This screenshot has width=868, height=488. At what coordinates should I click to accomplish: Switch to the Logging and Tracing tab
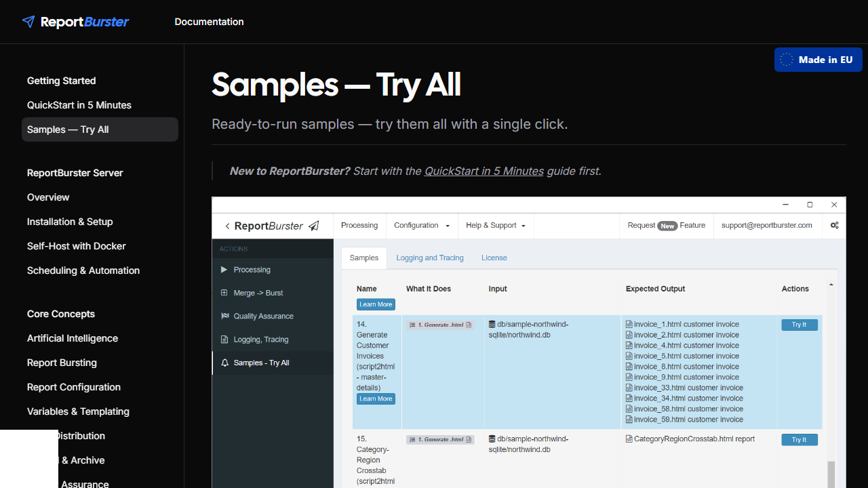click(430, 258)
